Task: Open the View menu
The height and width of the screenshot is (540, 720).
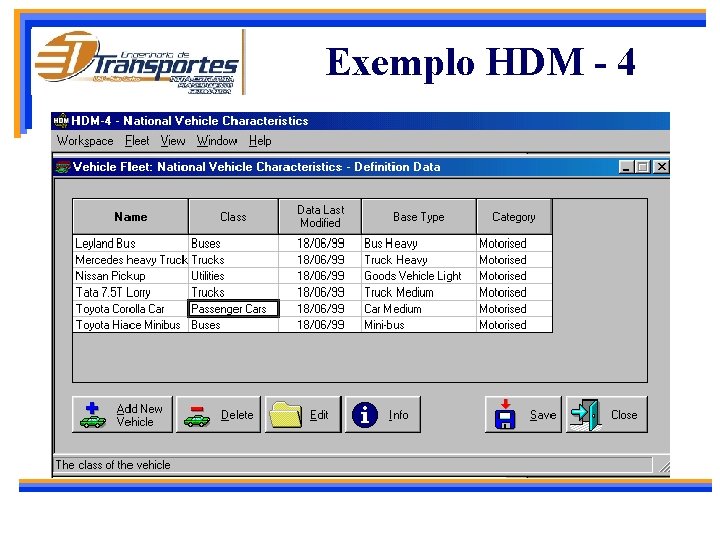Action: (173, 141)
